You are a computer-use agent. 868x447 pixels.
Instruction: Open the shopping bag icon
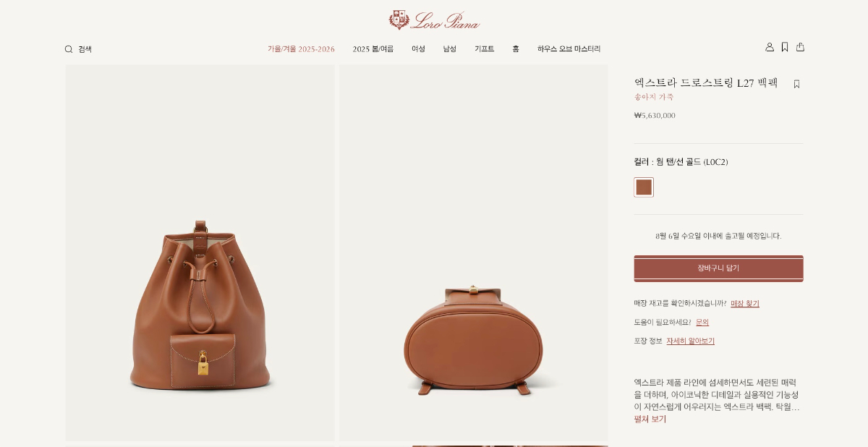800,47
